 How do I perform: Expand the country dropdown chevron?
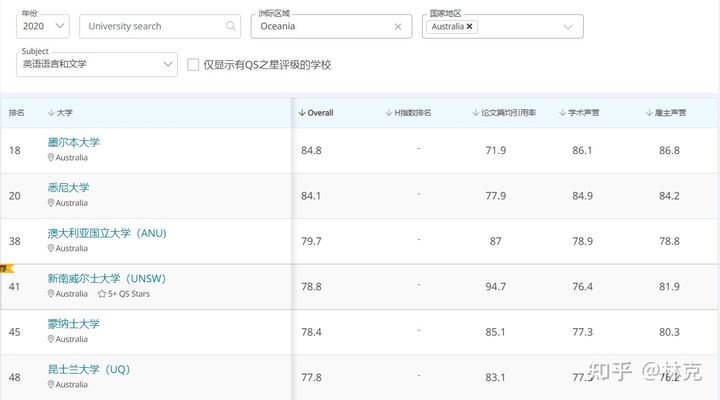click(568, 27)
